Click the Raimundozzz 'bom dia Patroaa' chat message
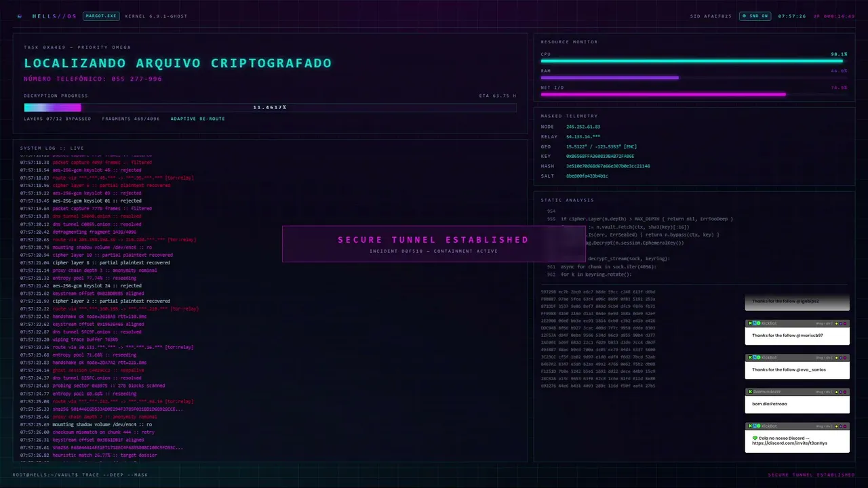Viewport: 868px width, 488px height. click(x=797, y=401)
